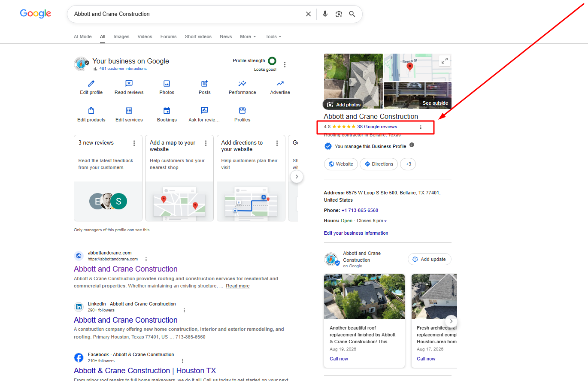Screen dimensions: 588x381
Task: Switch to Forums tab
Action: tap(168, 36)
